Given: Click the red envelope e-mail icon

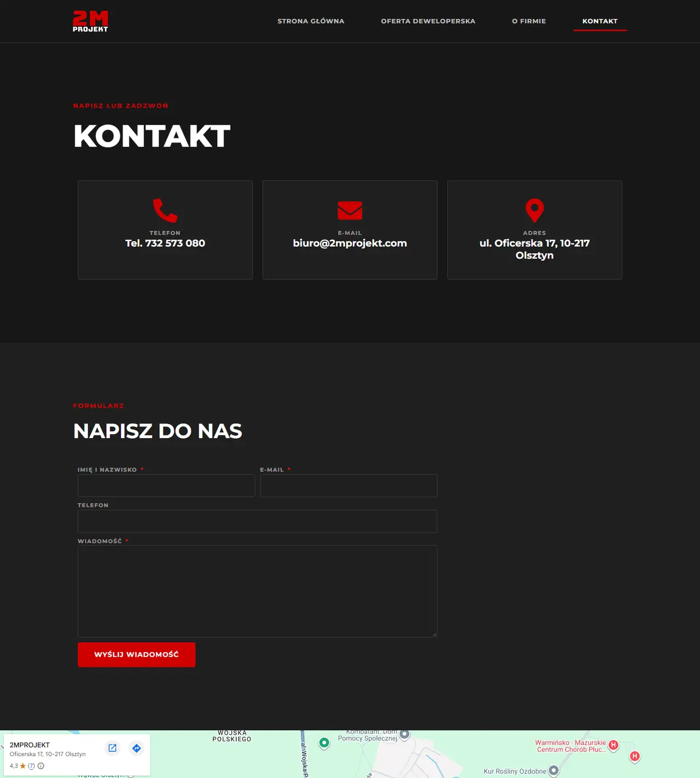Looking at the screenshot, I should (x=350, y=211).
